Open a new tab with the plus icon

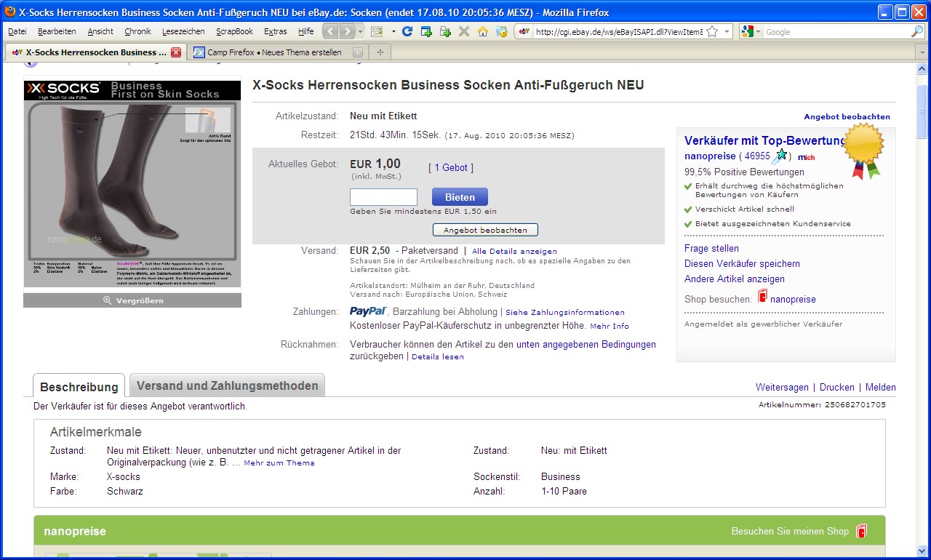[x=380, y=52]
